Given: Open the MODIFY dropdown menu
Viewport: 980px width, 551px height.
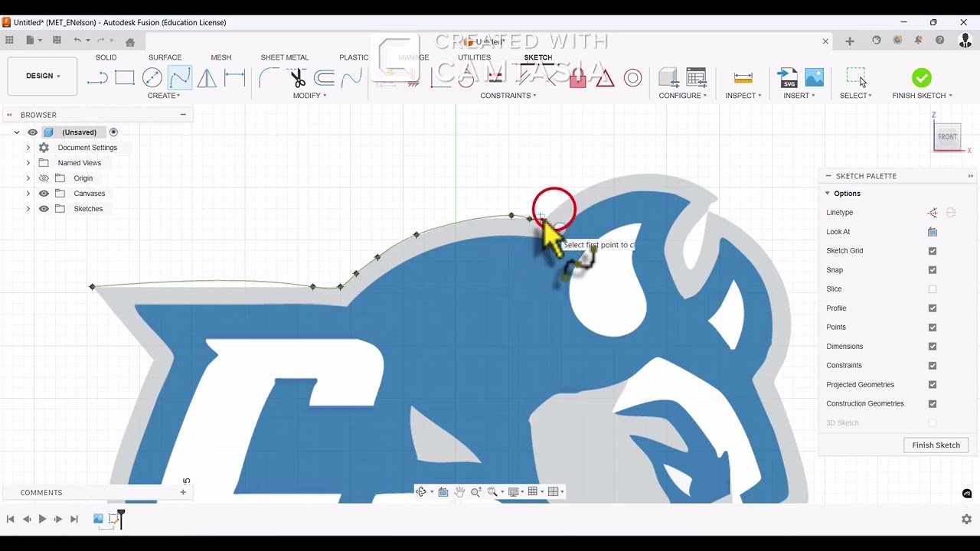Looking at the screenshot, I should [309, 96].
